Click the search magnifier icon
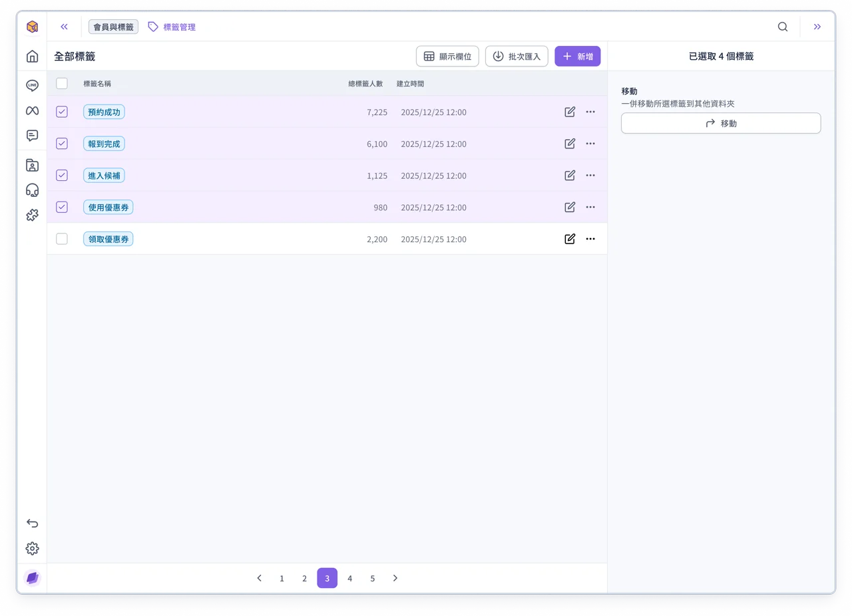This screenshot has height=616, width=852. point(783,27)
